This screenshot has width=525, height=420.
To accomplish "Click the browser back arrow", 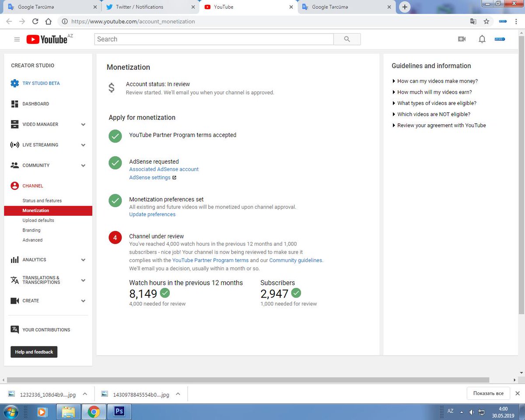I will click(x=9, y=21).
